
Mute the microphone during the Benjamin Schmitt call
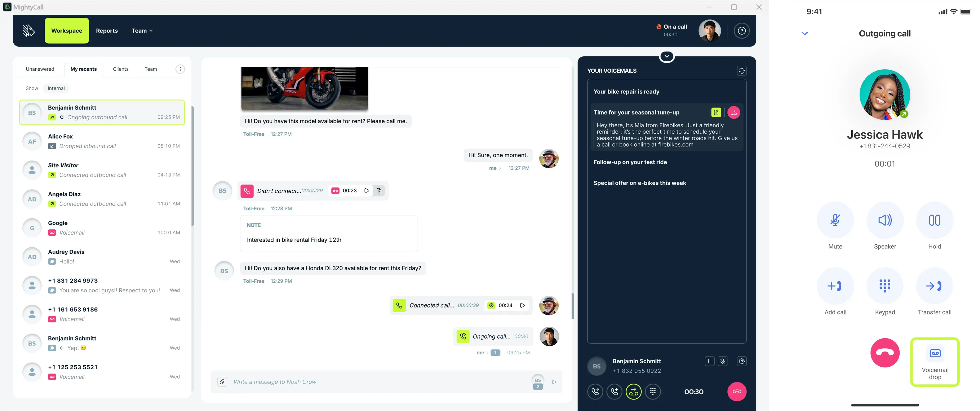(722, 361)
